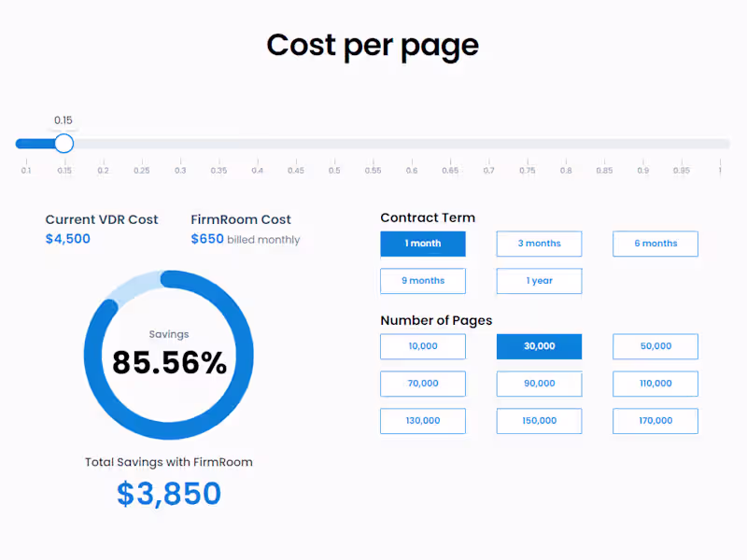Screen dimensions: 747x560
Task: Select 30,000 number of pages
Action: pos(539,346)
